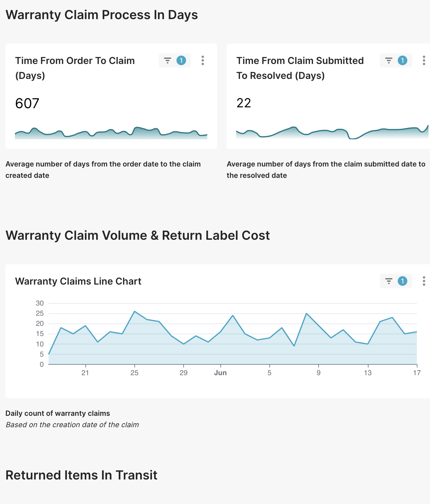Click the Warranty Claim Process In Days heading
The height and width of the screenshot is (504, 430).
pos(102,15)
